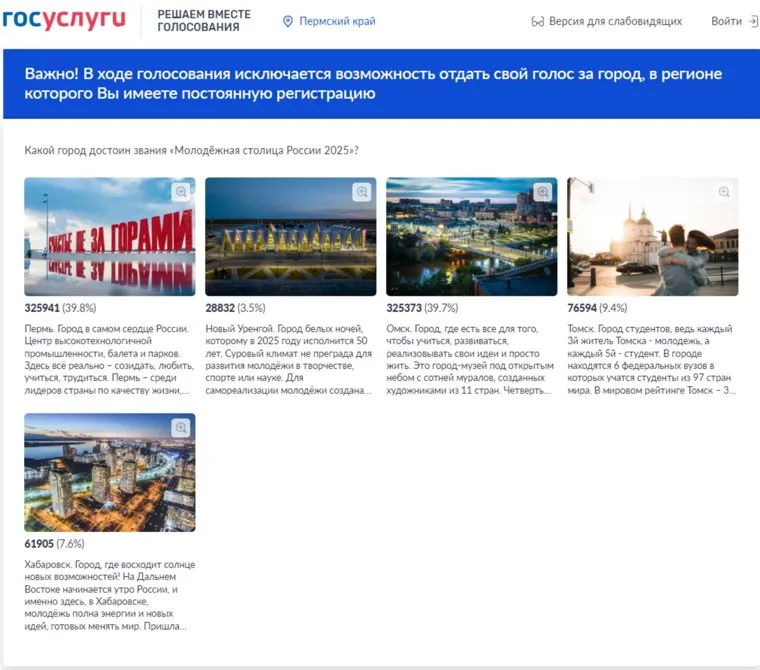Expand the truncated Хабаровск description text
This screenshot has height=670, width=760.
pos(109,596)
